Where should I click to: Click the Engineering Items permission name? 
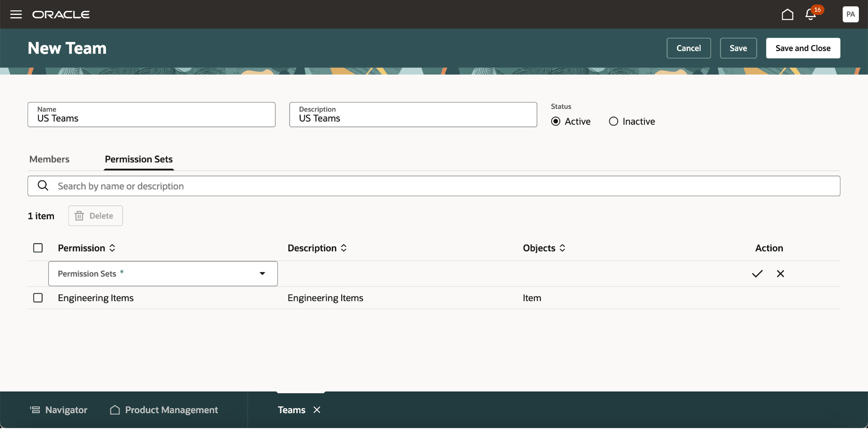click(96, 298)
